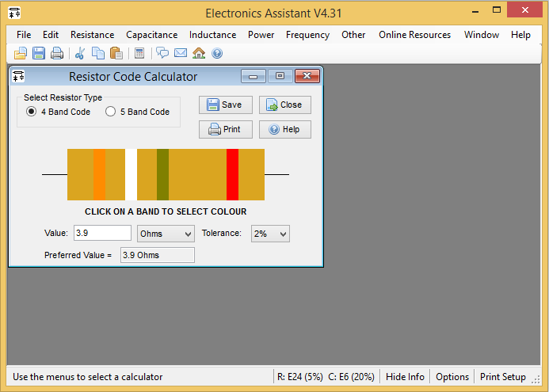This screenshot has width=549, height=392.
Task: Click the Help button in calculator
Action: click(285, 129)
